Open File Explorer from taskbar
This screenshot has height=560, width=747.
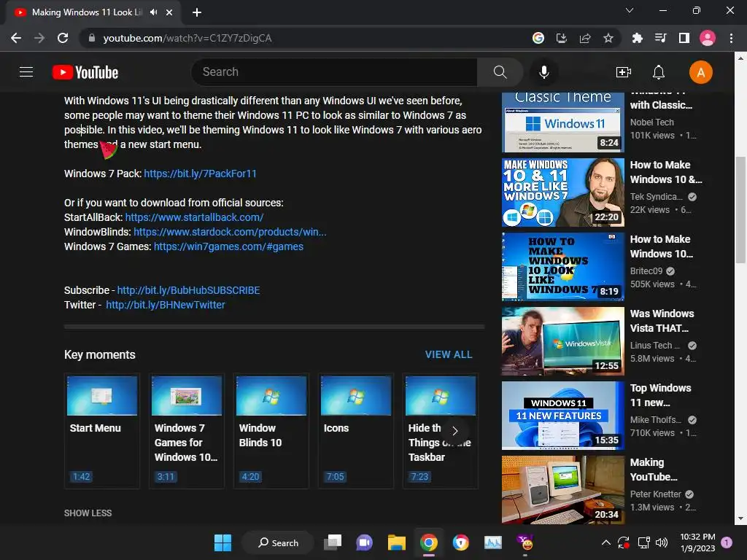(x=396, y=542)
